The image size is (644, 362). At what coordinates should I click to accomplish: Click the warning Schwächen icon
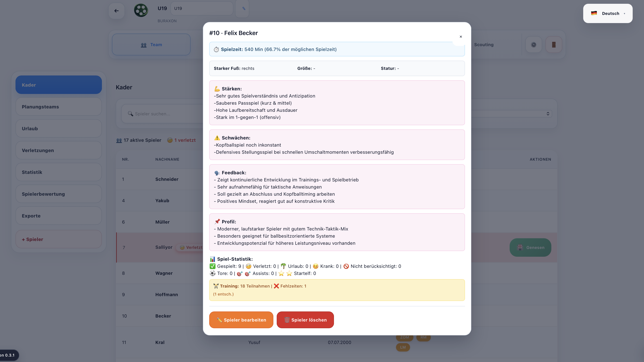217,138
